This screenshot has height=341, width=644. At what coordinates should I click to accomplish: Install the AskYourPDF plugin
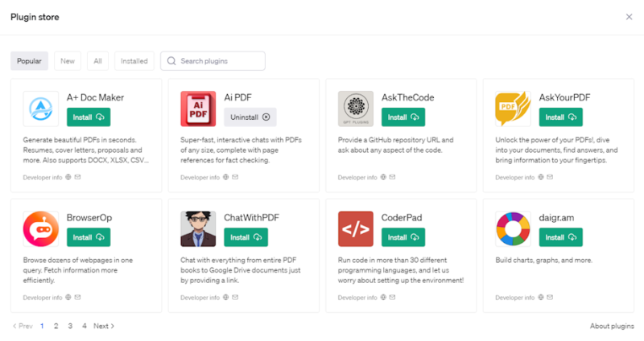click(x=560, y=117)
